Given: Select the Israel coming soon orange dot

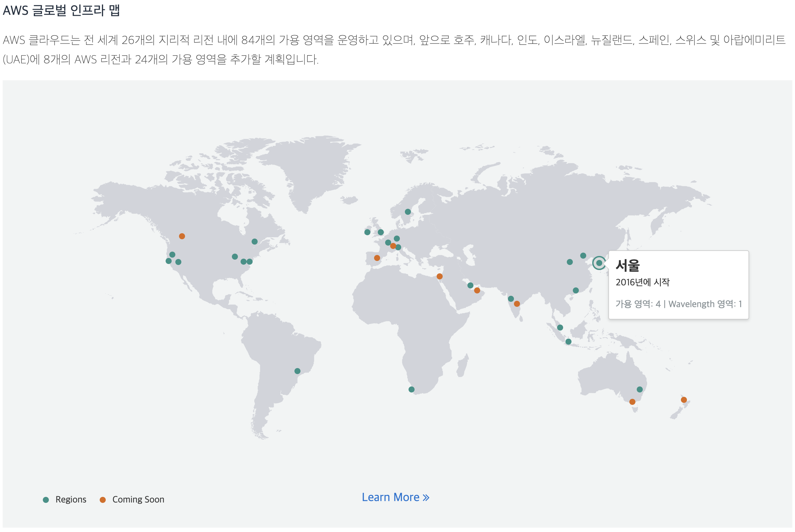Looking at the screenshot, I should [x=439, y=276].
